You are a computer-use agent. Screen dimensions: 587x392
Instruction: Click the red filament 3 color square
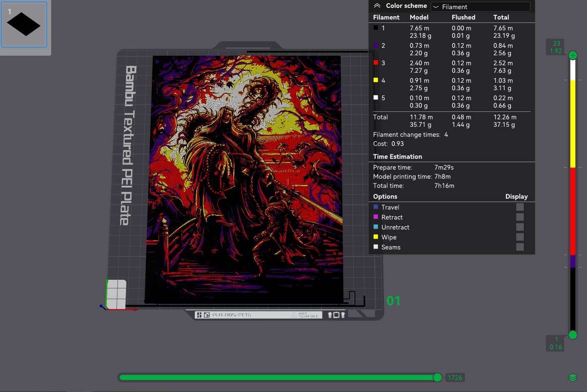(x=376, y=63)
